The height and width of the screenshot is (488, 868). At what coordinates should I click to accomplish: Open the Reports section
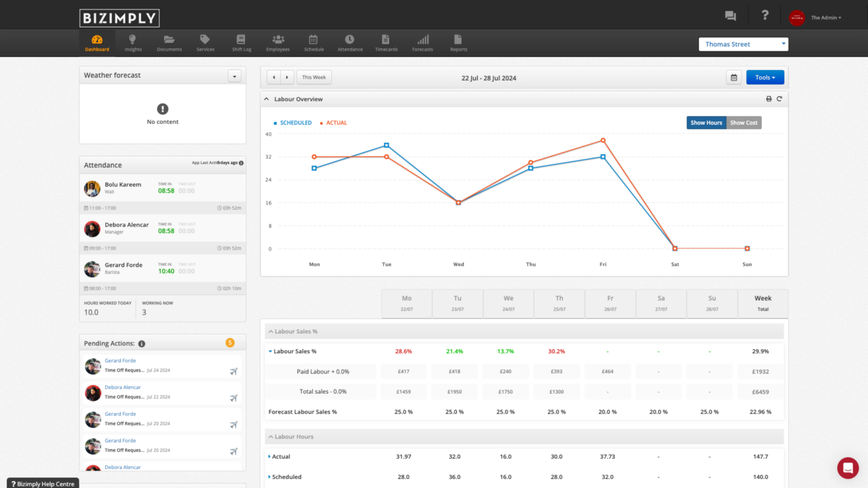click(458, 43)
